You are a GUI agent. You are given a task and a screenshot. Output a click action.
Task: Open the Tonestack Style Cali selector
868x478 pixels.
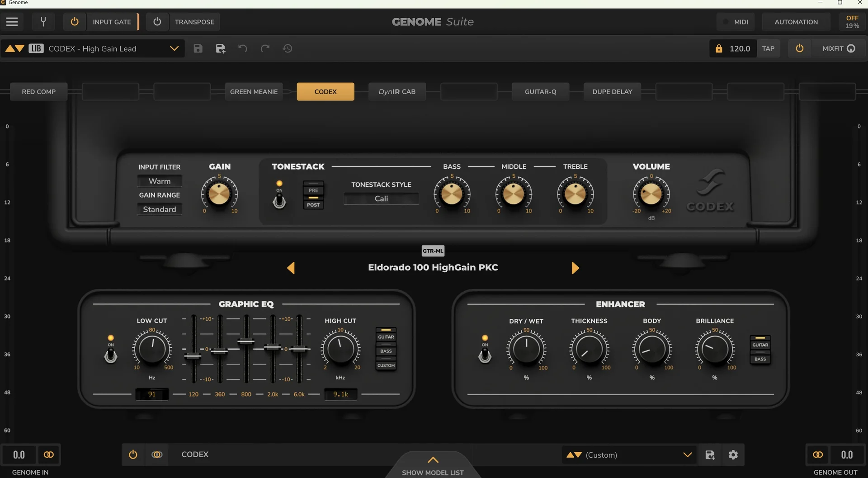tap(381, 199)
